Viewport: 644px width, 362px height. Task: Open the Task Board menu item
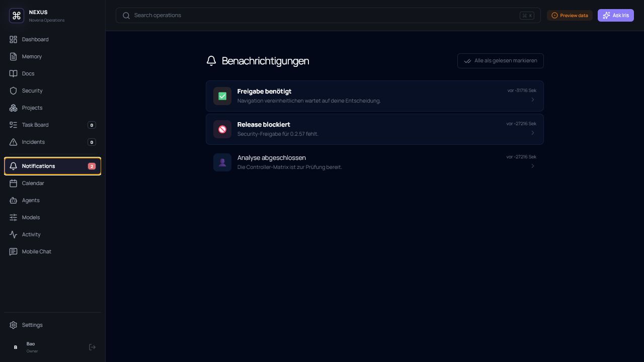pyautogui.click(x=52, y=125)
